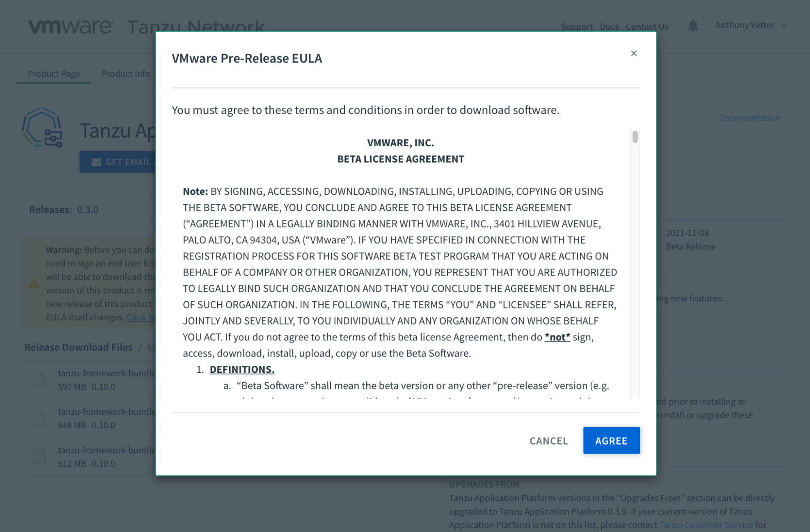Click CANCEL in the EULA dialog
Screen dimensions: 810x532
point(549,441)
